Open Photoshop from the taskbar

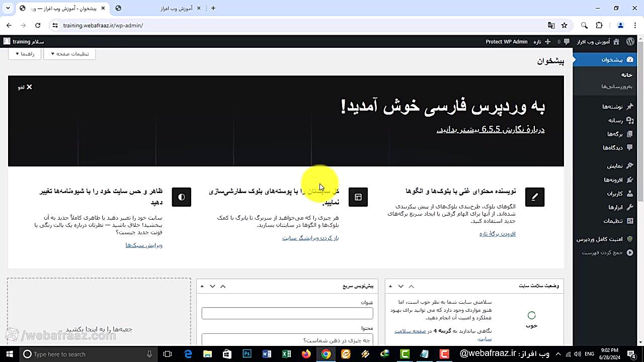click(247, 354)
